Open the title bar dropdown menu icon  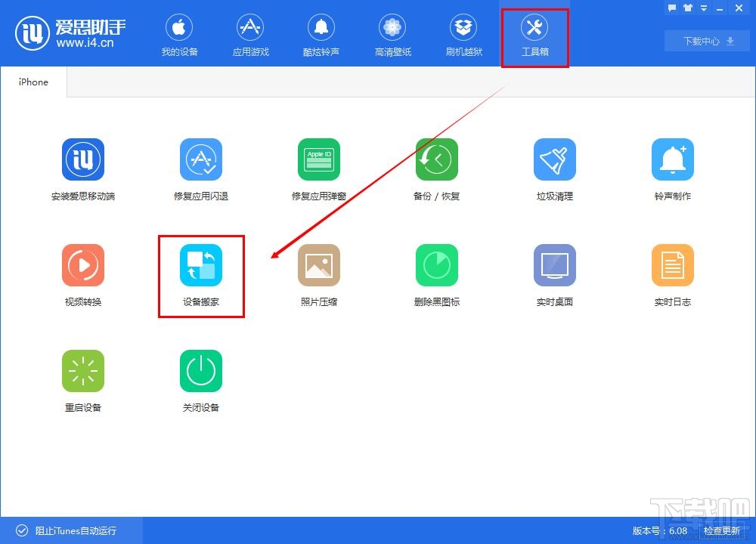click(703, 8)
